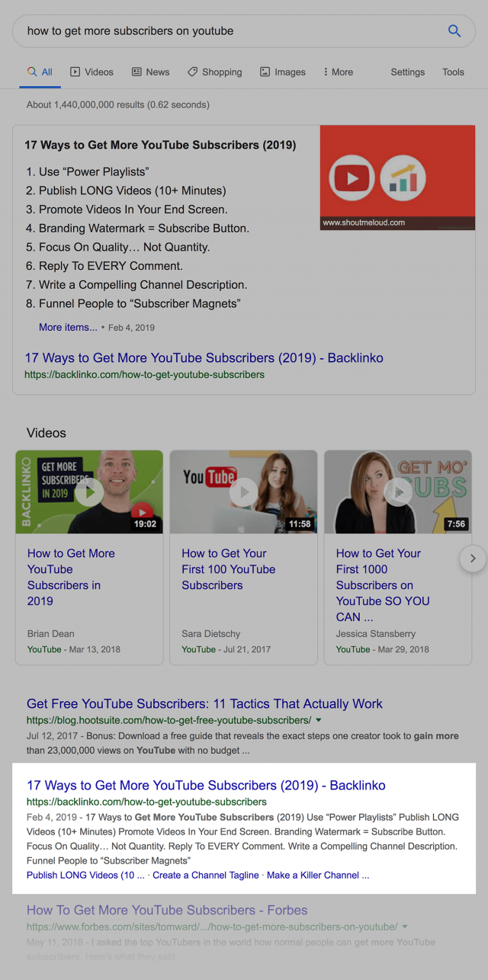Image resolution: width=488 pixels, height=980 pixels.
Task: Open search Settings menu
Action: tap(407, 72)
